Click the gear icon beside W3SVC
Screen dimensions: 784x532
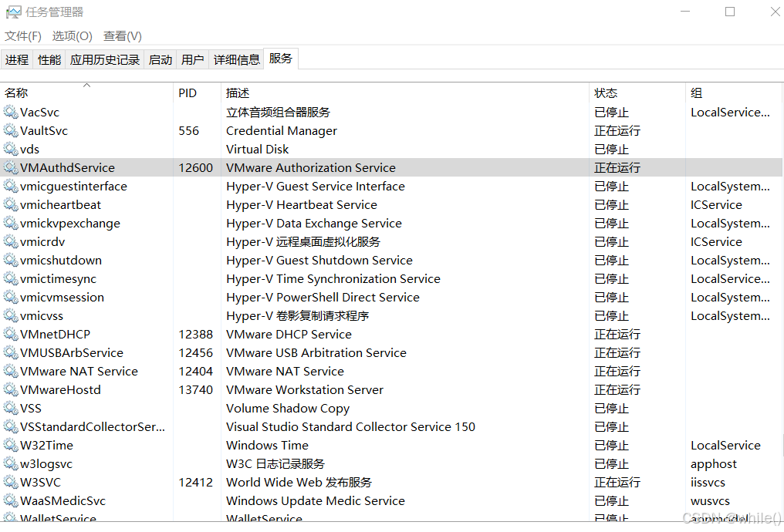coord(11,482)
